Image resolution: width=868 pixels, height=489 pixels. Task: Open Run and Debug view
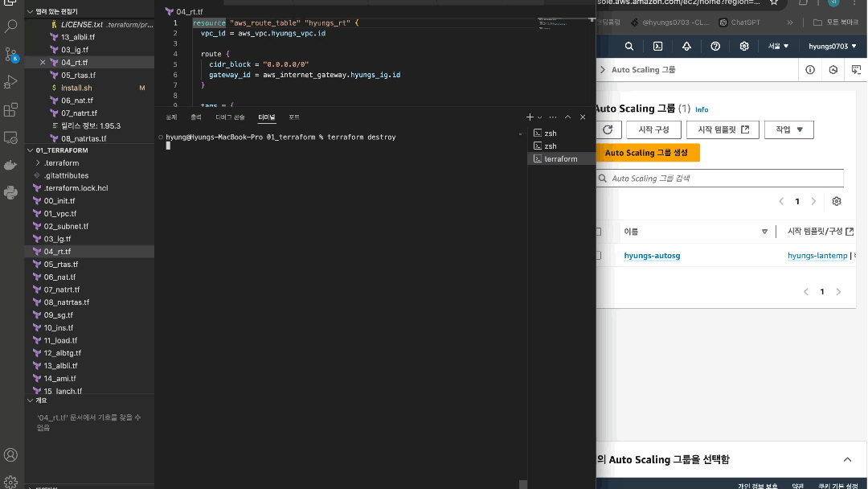[x=10, y=82]
